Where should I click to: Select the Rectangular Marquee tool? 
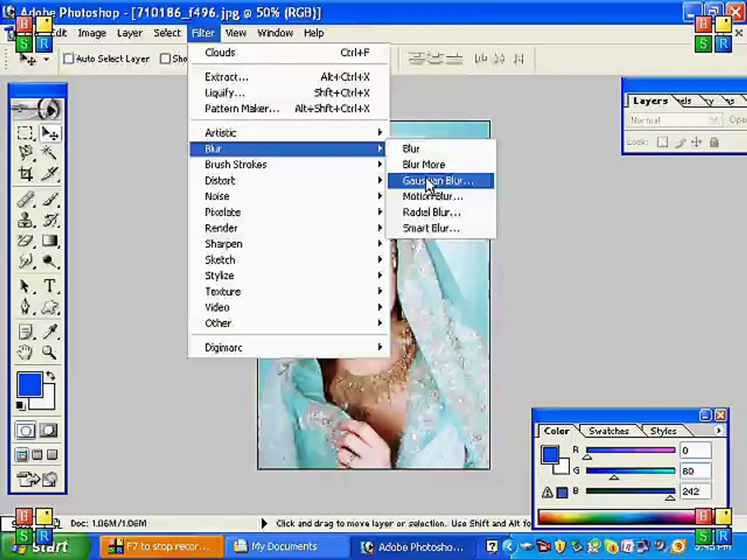pos(24,133)
